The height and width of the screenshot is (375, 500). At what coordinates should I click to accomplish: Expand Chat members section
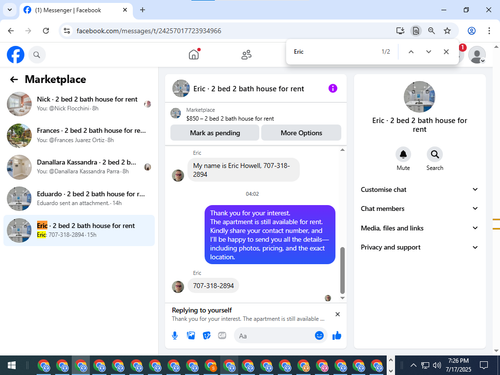pos(419,209)
